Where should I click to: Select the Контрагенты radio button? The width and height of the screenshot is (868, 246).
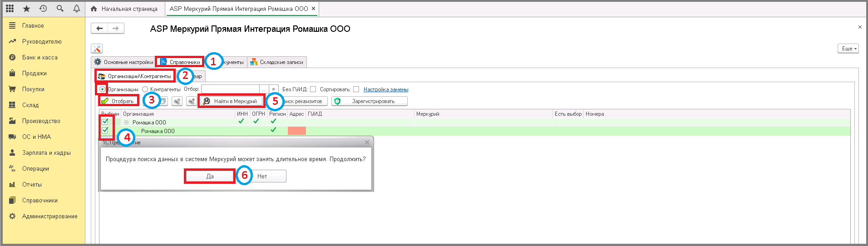pos(145,89)
